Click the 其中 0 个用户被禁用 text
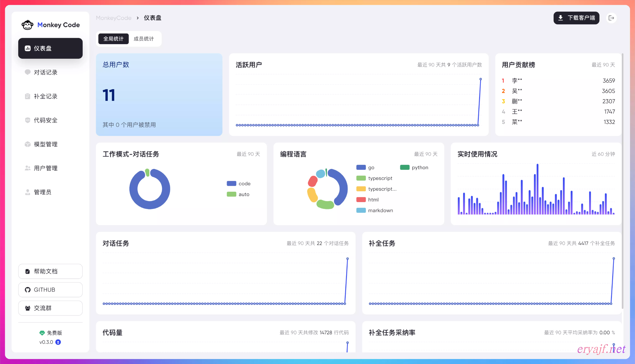635x364 pixels. pos(129,125)
